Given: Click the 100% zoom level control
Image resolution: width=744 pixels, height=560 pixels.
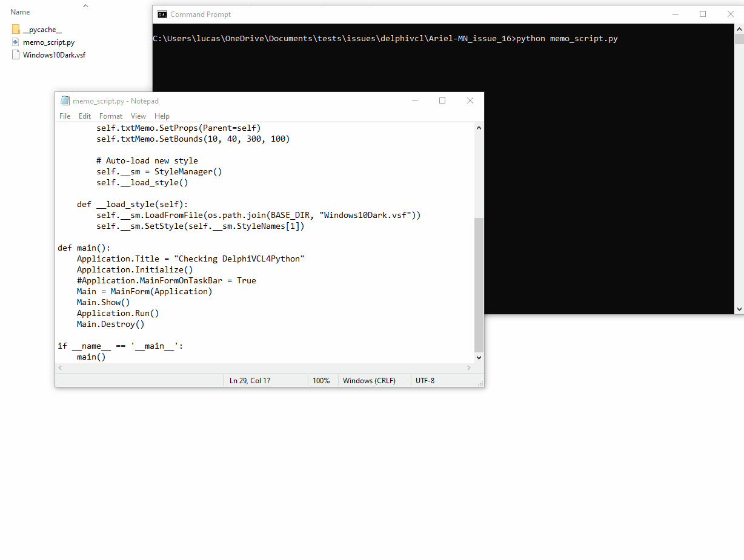Looking at the screenshot, I should [x=322, y=380].
